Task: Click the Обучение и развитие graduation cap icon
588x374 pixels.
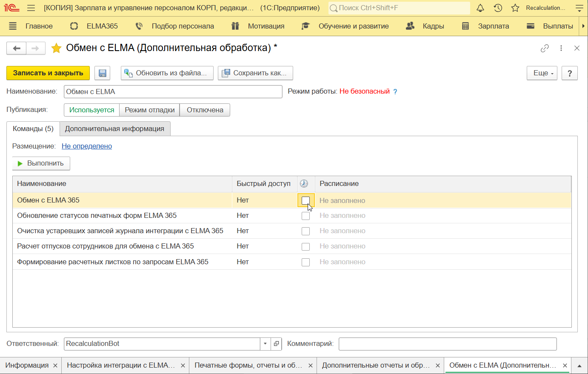Action: click(x=305, y=26)
